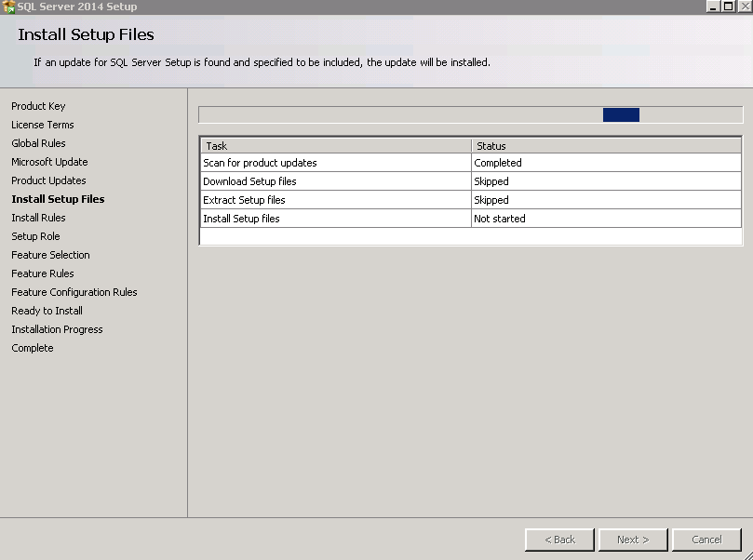Screen dimensions: 753x560
Task: Click the Completed status cell
Action: pos(607,163)
